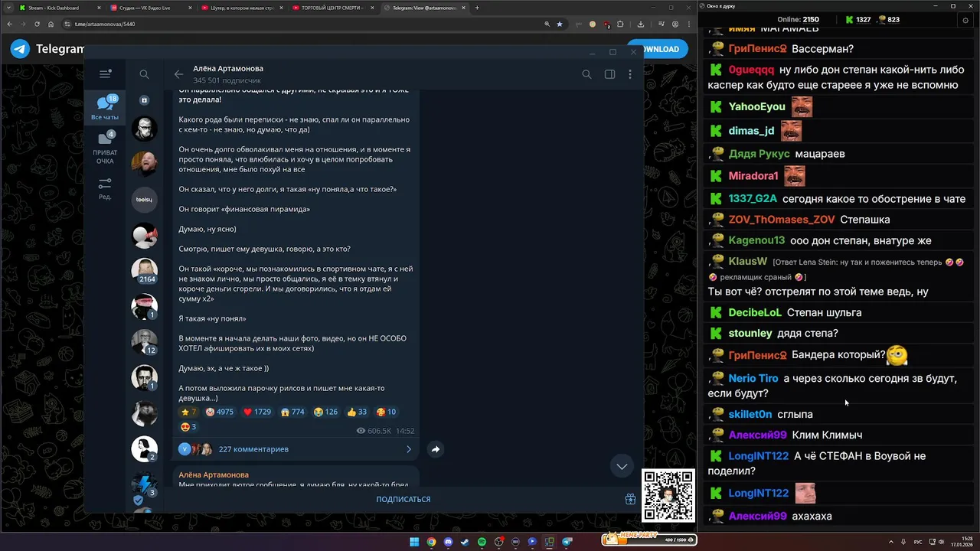
Task: Toggle the Telegram right sidebar panel
Action: coord(609,74)
